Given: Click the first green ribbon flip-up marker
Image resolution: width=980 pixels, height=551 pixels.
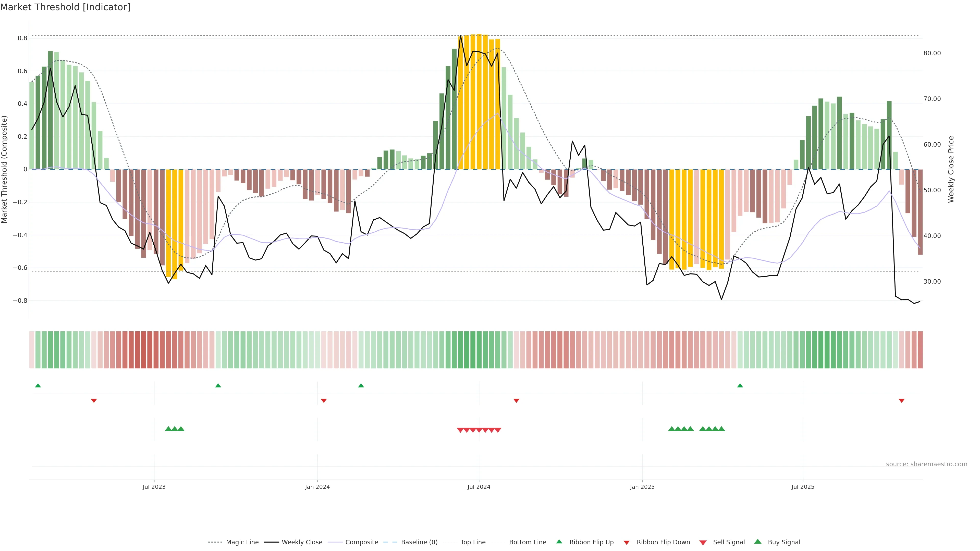Looking at the screenshot, I should tap(38, 386).
